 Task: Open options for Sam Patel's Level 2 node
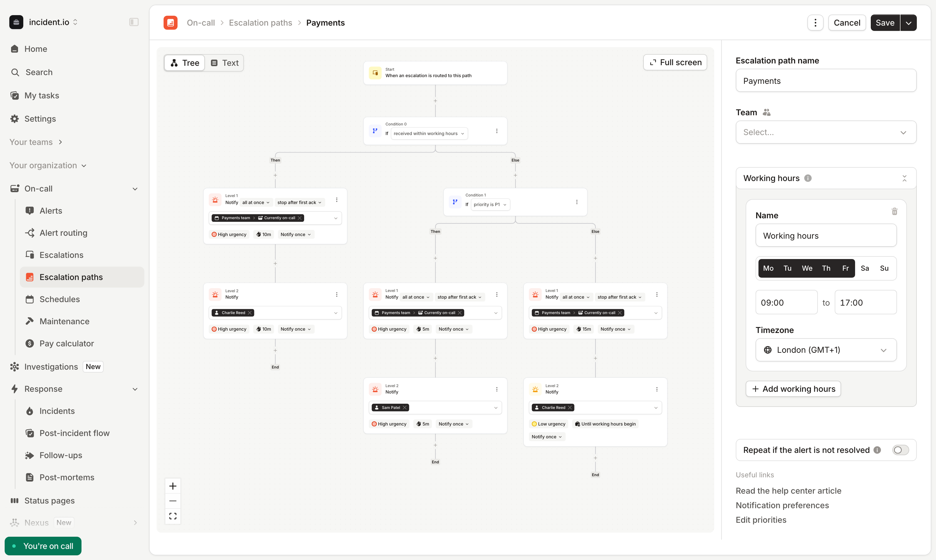pyautogui.click(x=497, y=389)
